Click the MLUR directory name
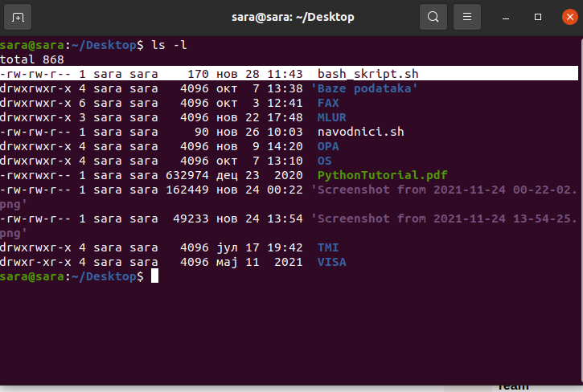Viewport: 583px width, 392px height. [331, 117]
